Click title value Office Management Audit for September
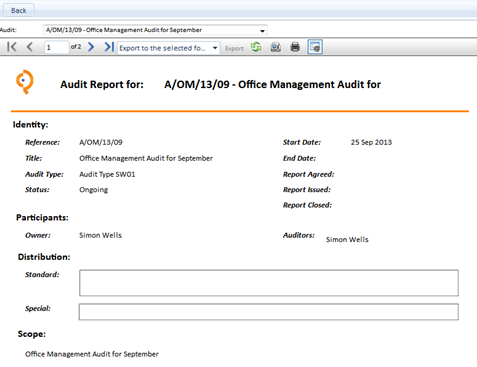Viewport: 477px width, 367px height. click(146, 158)
